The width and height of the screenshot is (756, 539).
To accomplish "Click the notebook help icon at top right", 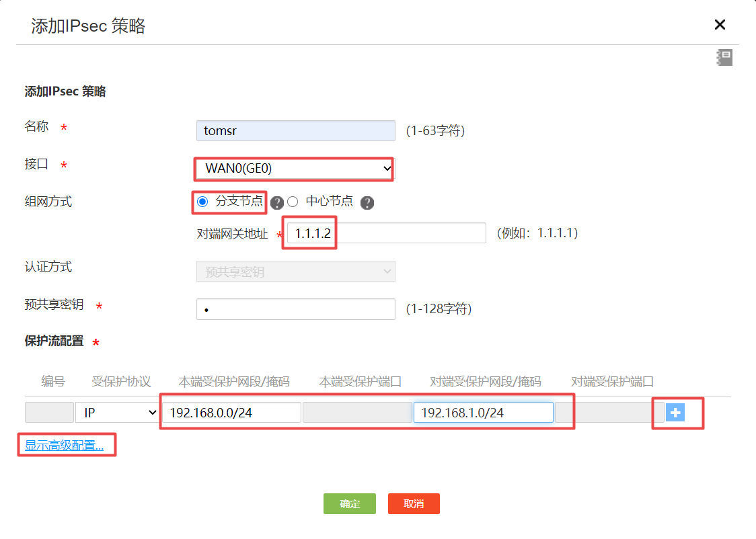I will pyautogui.click(x=724, y=58).
